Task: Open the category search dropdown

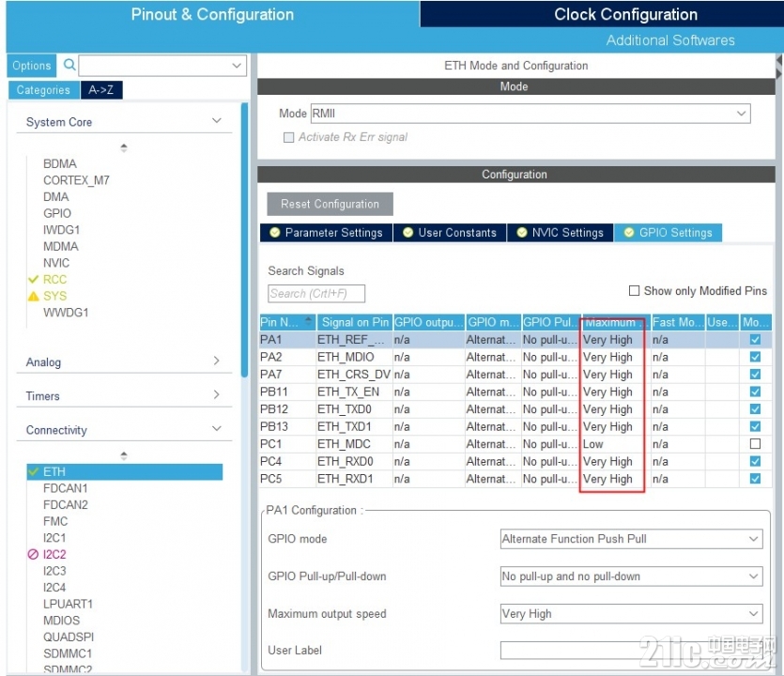Action: [x=237, y=66]
